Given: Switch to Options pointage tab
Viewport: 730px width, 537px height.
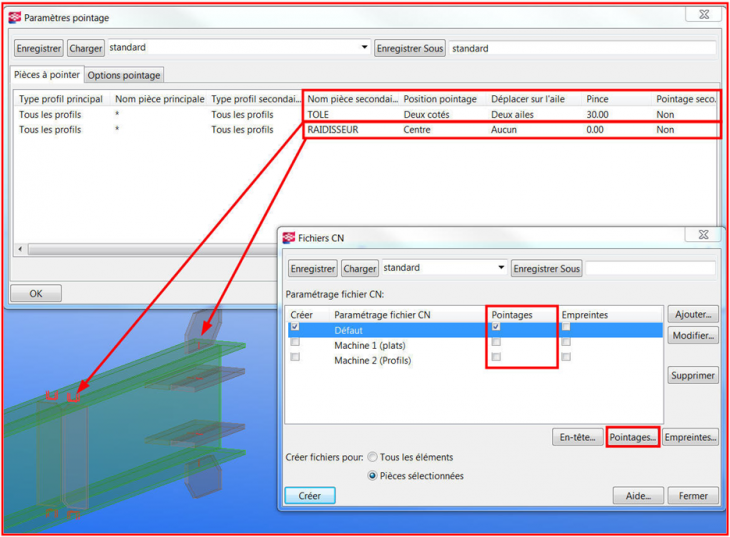Looking at the screenshot, I should pos(124,75).
